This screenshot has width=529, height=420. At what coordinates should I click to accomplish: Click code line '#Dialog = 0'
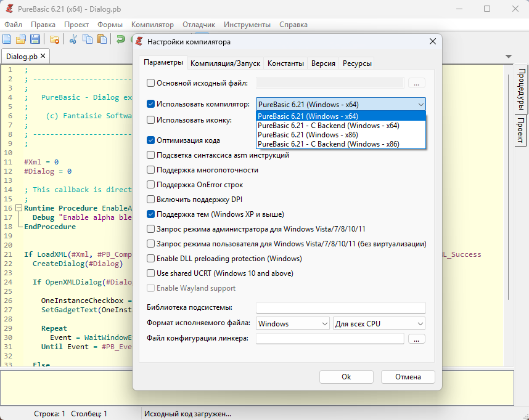click(47, 171)
